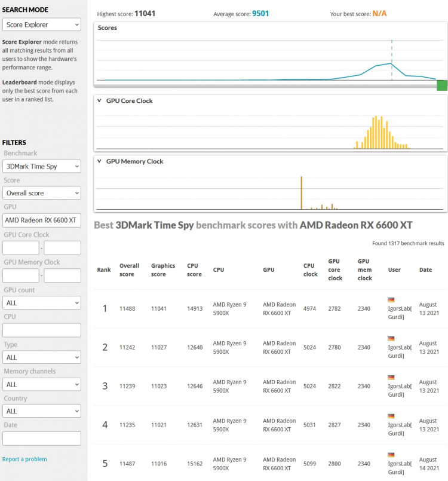
Task: Click AMD Ryzen 9 5900X in rank 2 row
Action: (x=229, y=347)
